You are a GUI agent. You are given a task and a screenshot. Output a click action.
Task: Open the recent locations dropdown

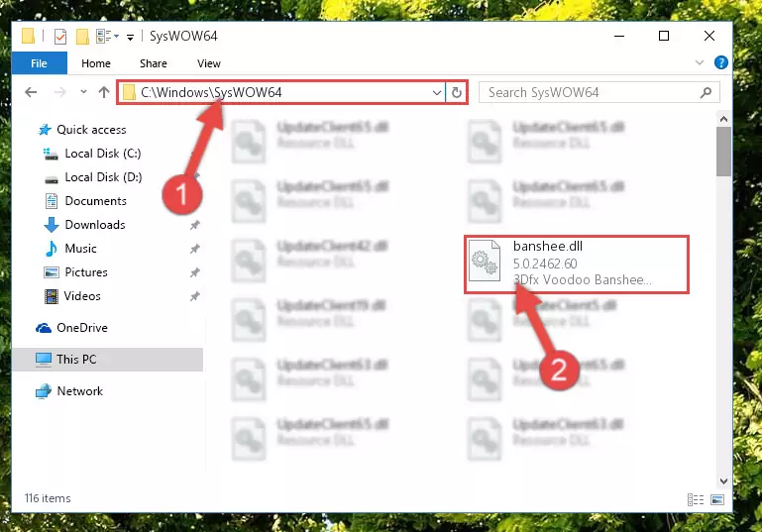tap(83, 91)
